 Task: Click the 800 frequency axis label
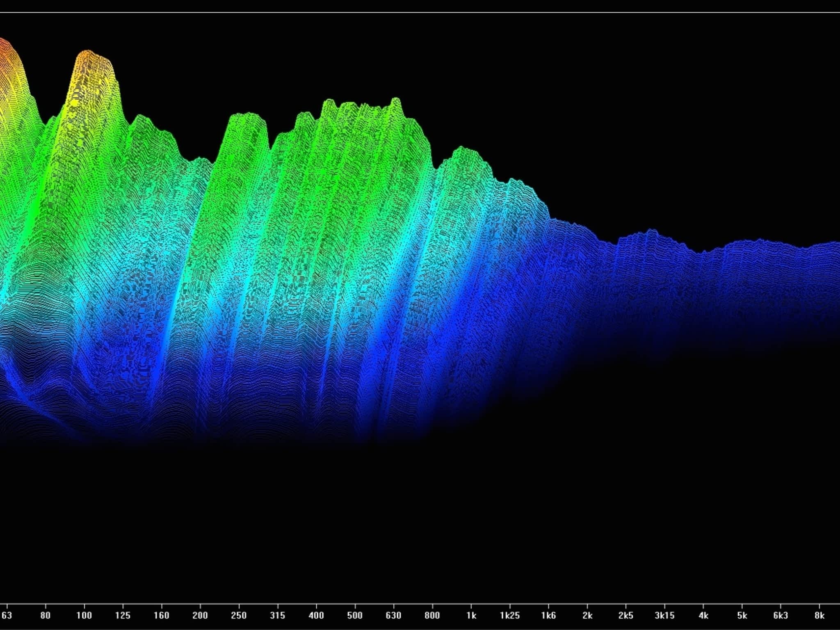(432, 616)
